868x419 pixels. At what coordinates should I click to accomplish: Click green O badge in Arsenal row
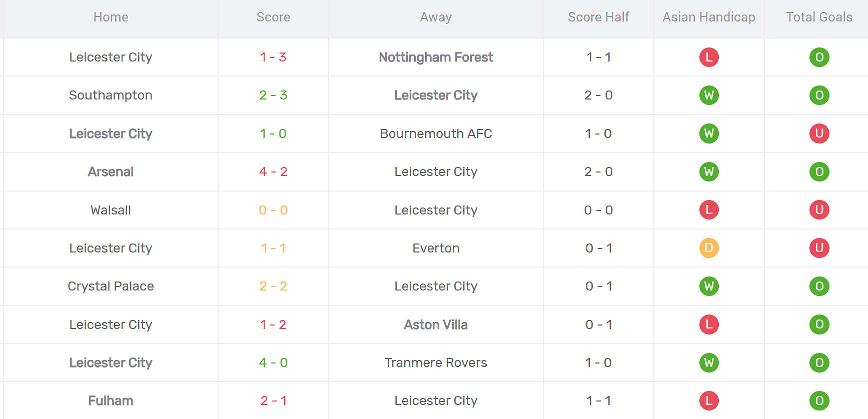pyautogui.click(x=819, y=171)
